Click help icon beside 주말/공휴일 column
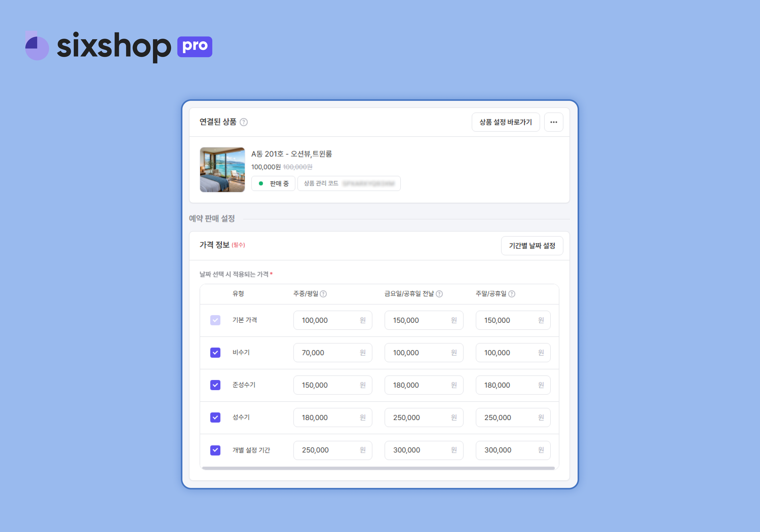This screenshot has height=532, width=760. [x=511, y=294]
